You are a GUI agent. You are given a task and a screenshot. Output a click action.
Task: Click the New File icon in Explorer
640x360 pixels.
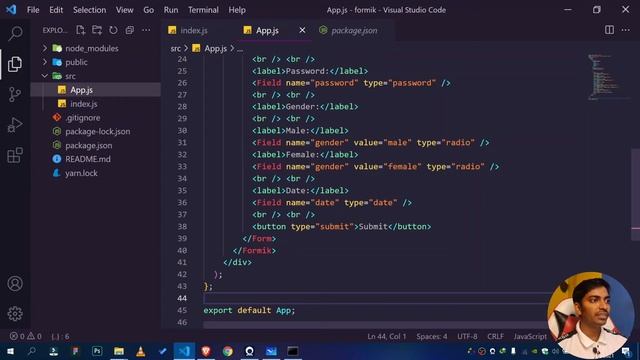(x=80, y=30)
